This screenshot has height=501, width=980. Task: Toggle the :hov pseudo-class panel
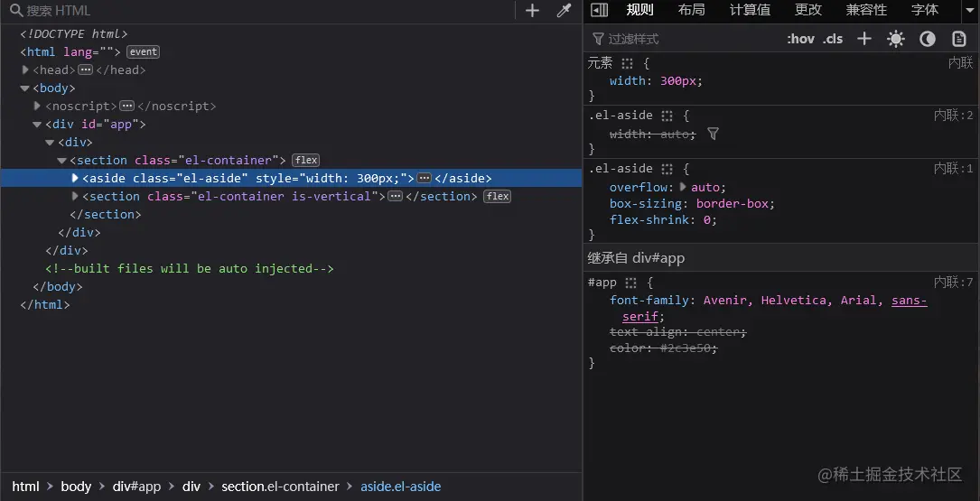click(800, 39)
